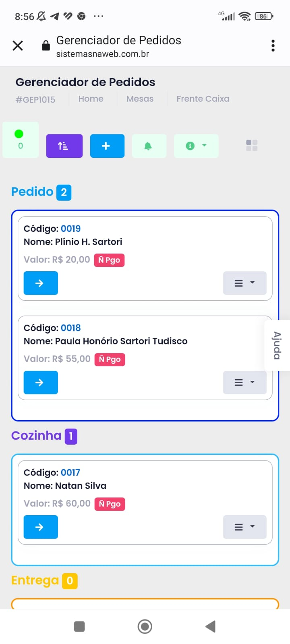Viewport: 290px width, 644px height.
Task: Open the Frente Caixa section
Action: [x=203, y=99]
